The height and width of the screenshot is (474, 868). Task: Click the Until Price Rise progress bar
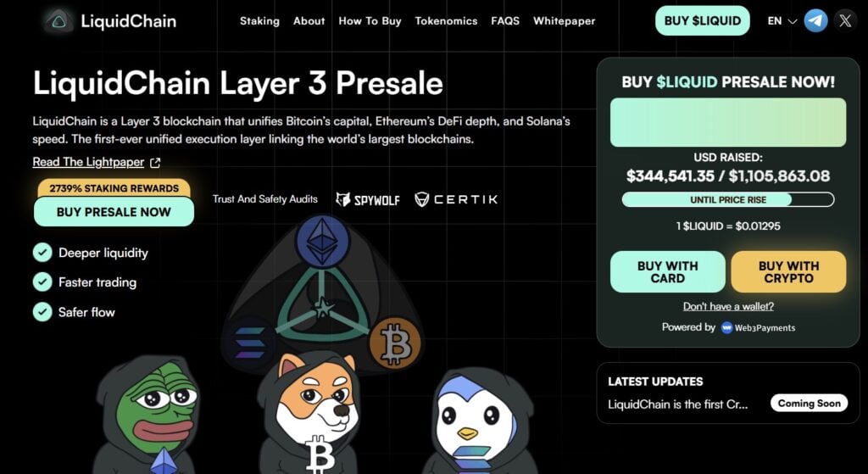coord(728,200)
